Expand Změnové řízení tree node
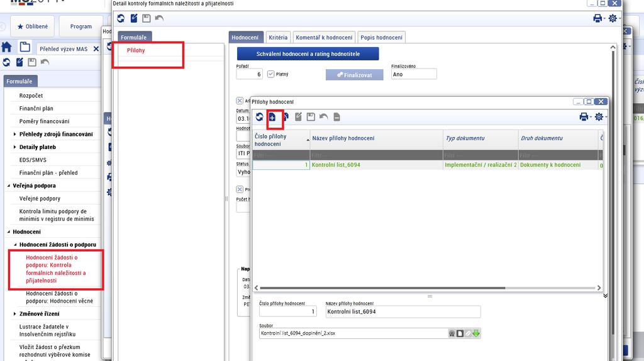The image size is (644, 361). point(15,313)
